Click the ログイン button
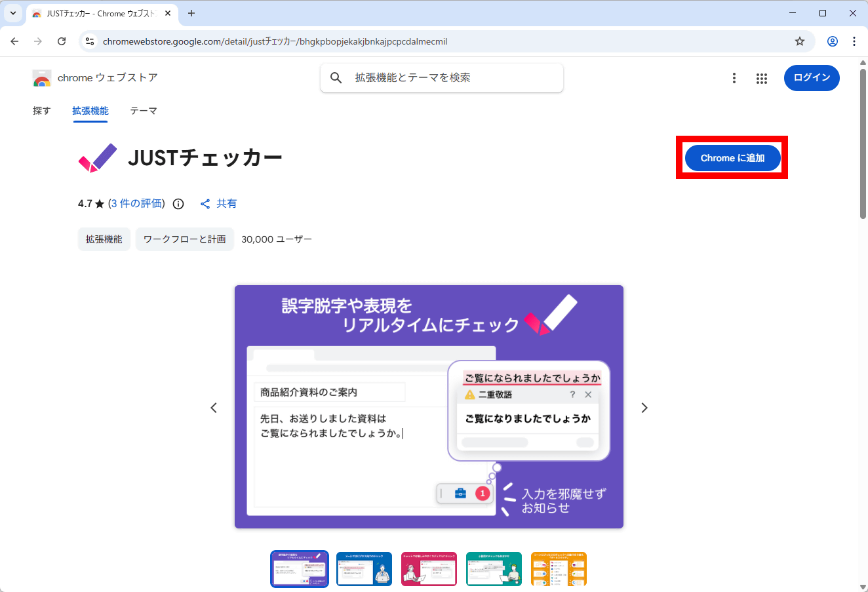868x592 pixels. (x=812, y=78)
